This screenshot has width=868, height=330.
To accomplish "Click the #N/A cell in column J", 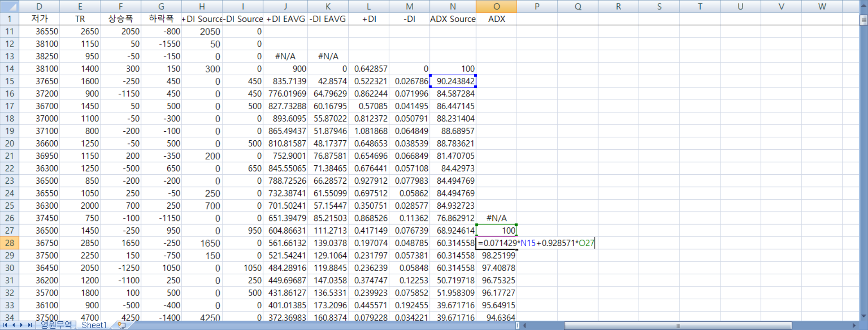I will click(285, 57).
